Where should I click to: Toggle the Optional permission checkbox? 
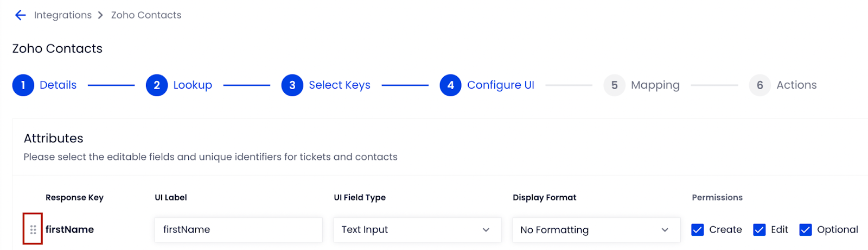click(x=806, y=230)
